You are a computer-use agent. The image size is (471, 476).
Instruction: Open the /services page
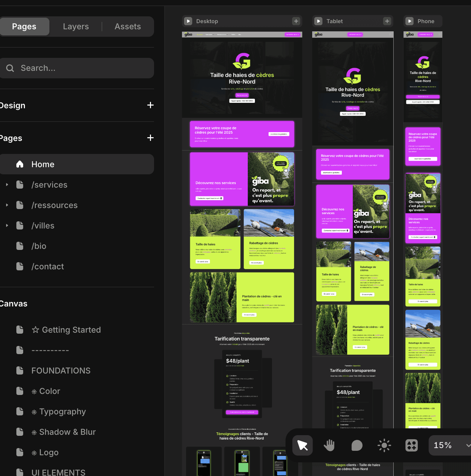(x=49, y=185)
